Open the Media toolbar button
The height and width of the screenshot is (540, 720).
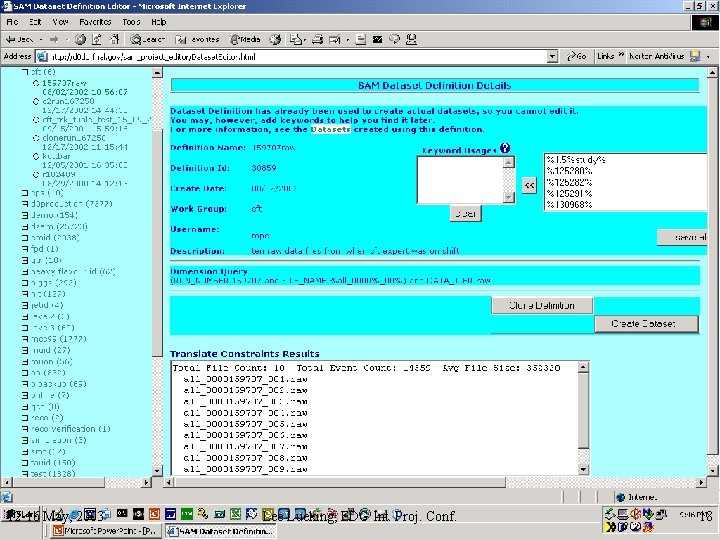coord(245,39)
